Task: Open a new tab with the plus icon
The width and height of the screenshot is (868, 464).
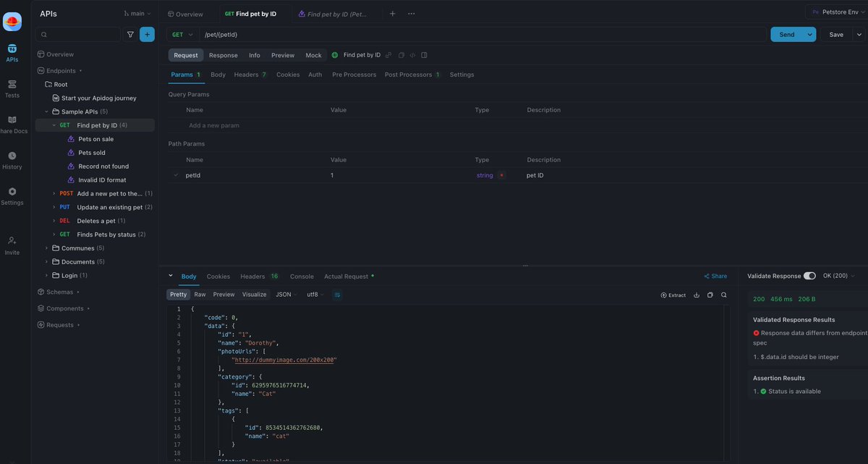Action: (x=392, y=14)
